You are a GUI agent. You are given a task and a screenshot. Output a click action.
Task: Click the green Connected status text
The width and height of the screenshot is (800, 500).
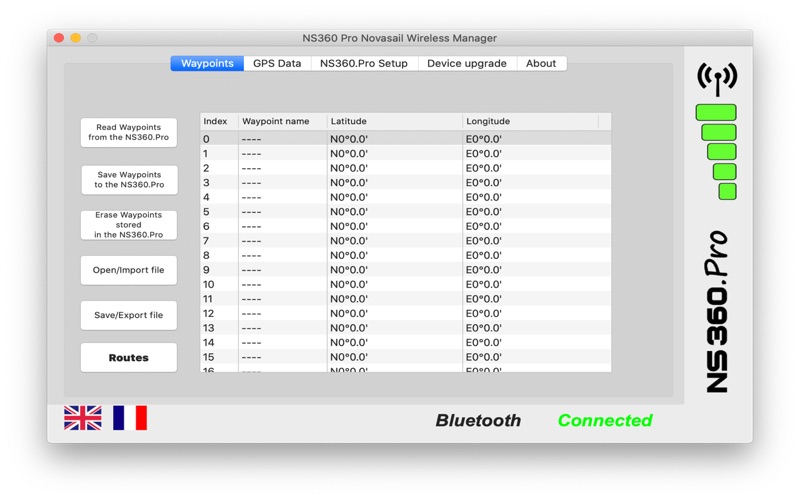point(605,420)
